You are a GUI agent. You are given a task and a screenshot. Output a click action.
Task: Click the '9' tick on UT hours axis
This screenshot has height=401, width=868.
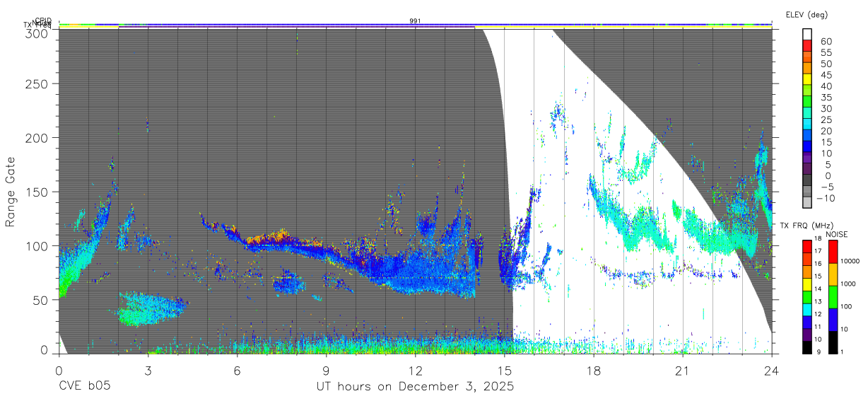326,370
